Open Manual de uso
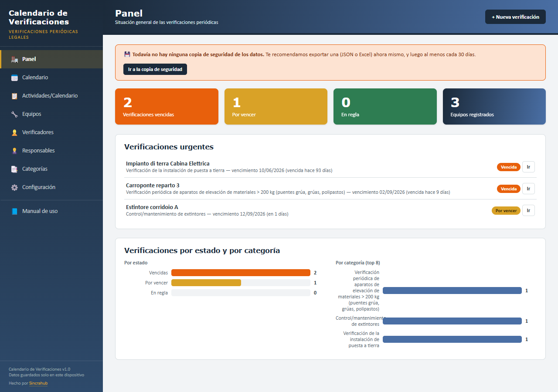Image resolution: width=558 pixels, height=392 pixels. click(x=51, y=211)
